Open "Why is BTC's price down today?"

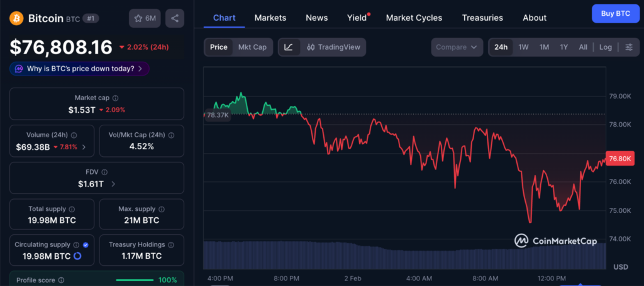point(80,69)
